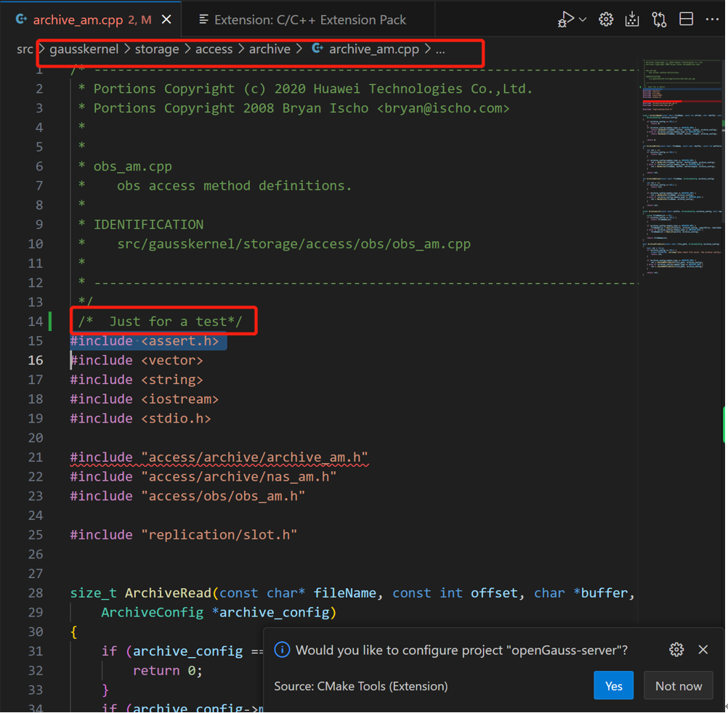Click the gear icon in the editor toolbar

[606, 20]
